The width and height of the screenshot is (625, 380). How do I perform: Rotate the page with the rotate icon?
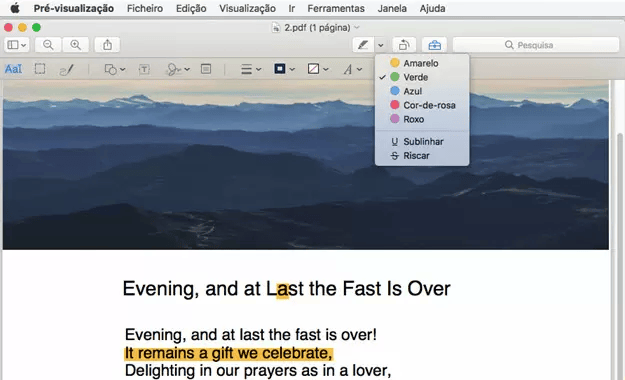pos(404,45)
